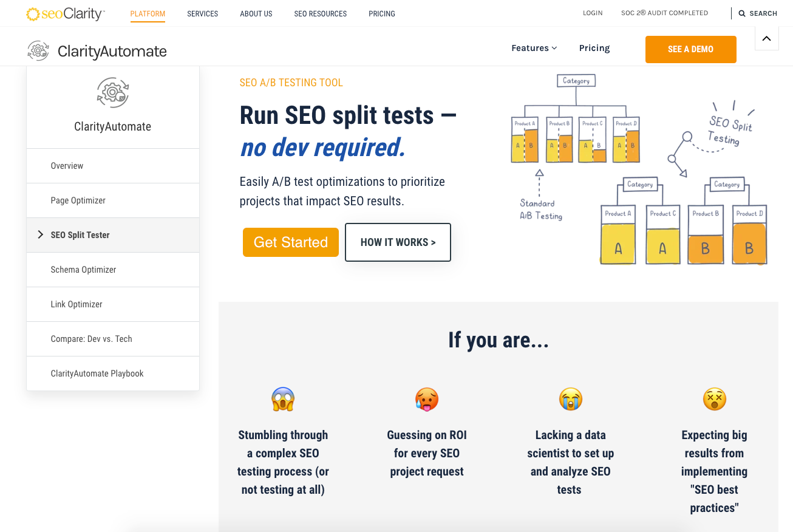This screenshot has width=793, height=532.
Task: Click the Get Started button
Action: [291, 242]
